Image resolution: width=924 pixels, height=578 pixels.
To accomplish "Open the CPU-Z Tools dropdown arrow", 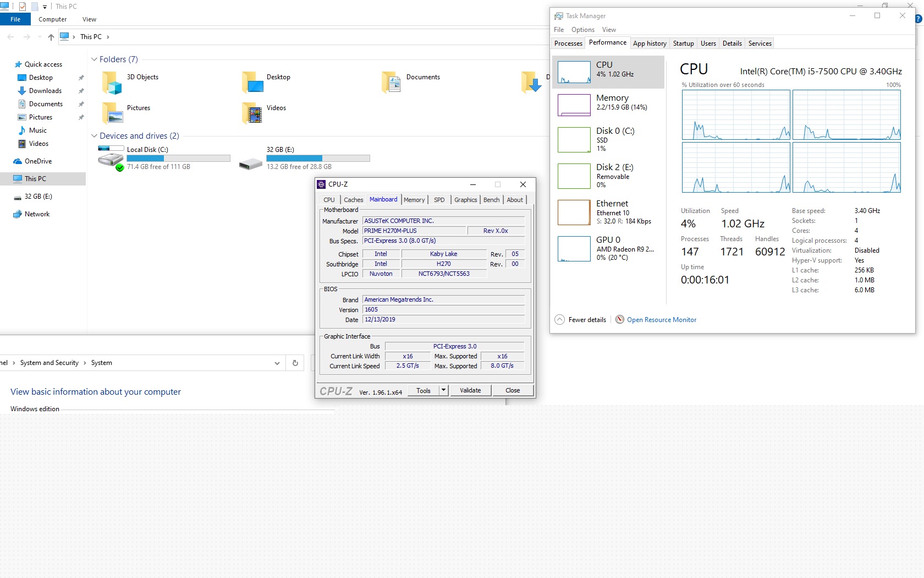I will (443, 390).
